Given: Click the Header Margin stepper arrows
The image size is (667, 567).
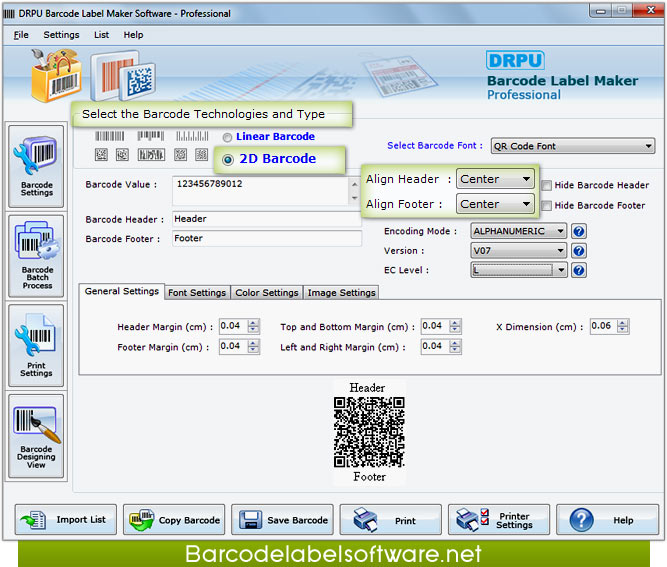Looking at the screenshot, I should (253, 326).
